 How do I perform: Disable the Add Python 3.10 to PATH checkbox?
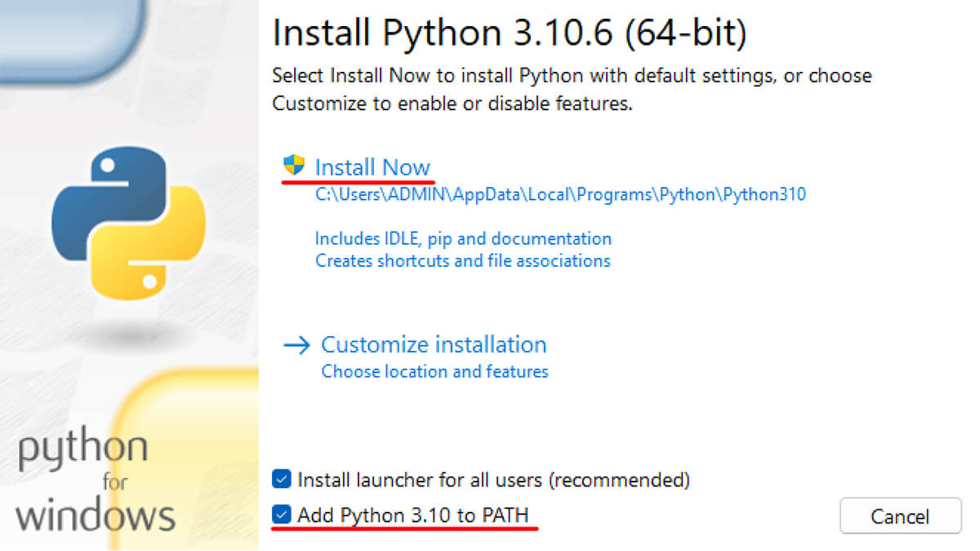coord(282,515)
